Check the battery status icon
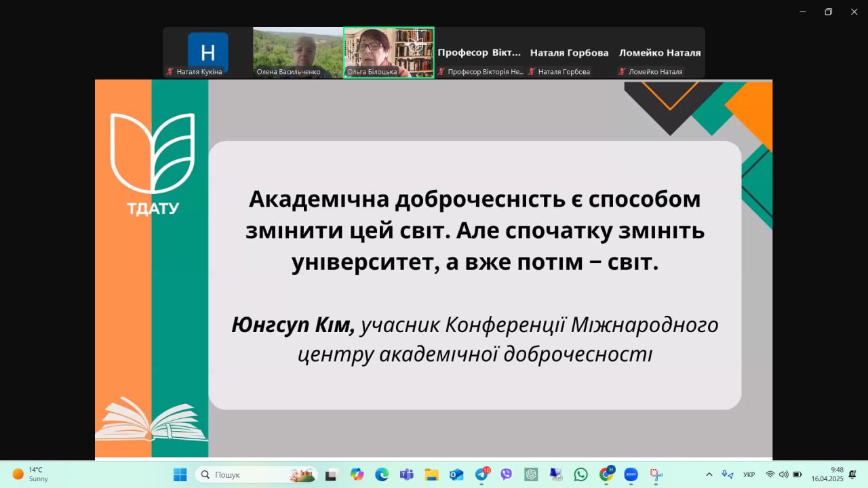 tap(797, 474)
